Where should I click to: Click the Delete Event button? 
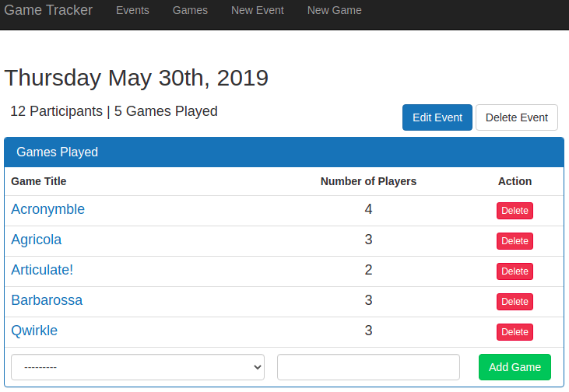pyautogui.click(x=516, y=117)
